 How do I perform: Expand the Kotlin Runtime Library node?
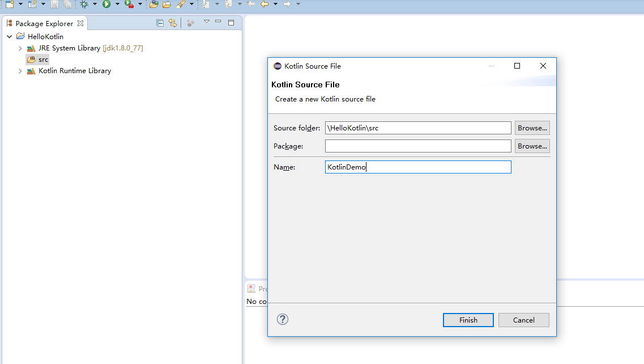[20, 71]
